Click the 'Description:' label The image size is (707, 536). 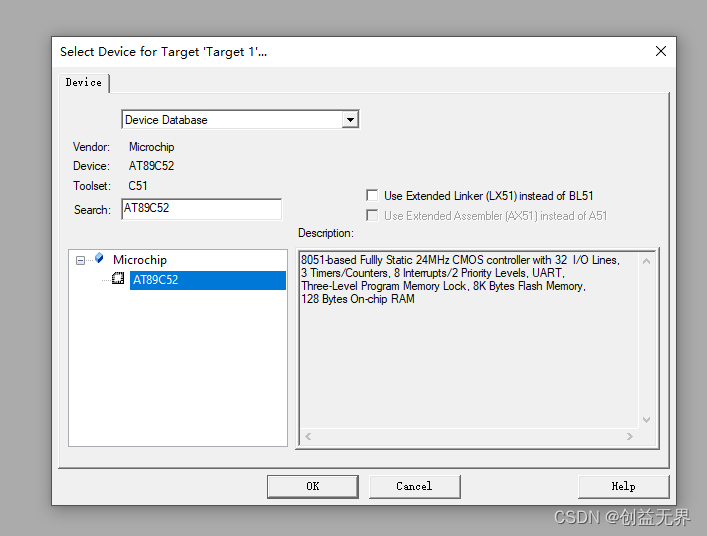[326, 233]
